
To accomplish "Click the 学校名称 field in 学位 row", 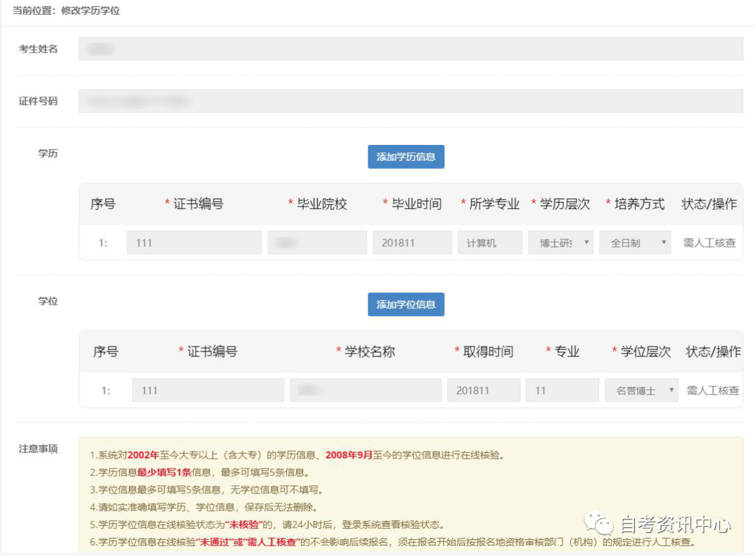I will coord(365,390).
